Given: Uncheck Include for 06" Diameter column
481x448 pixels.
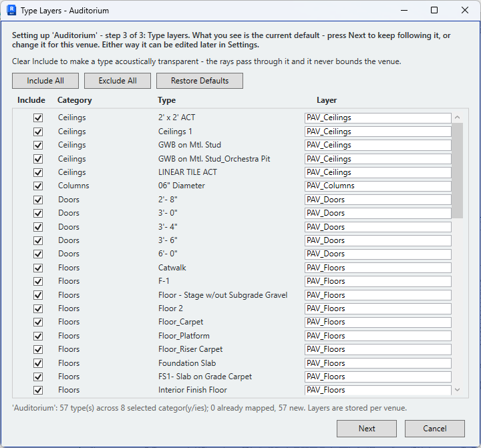Looking at the screenshot, I should [38, 186].
